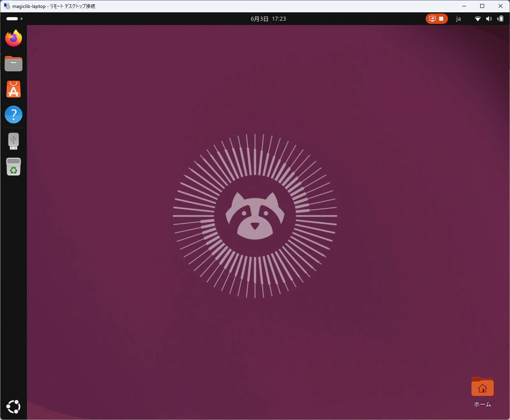Viewport: 510px width, 420px height.
Task: Launch Firefox from the Ubuntu dock
Action: point(14,38)
